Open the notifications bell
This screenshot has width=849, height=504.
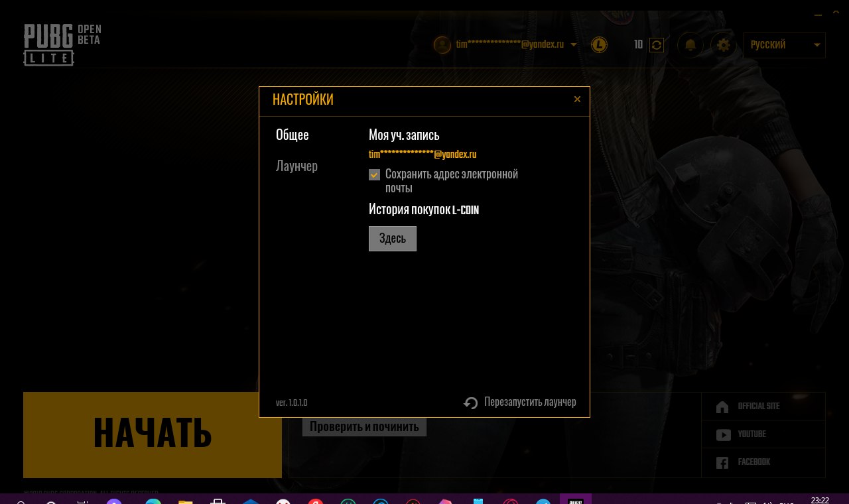(x=690, y=44)
